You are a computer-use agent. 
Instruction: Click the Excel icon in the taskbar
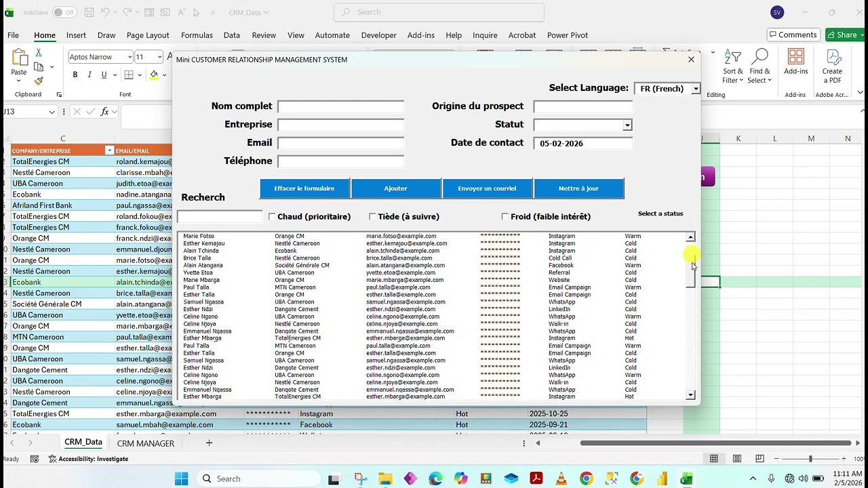click(x=686, y=479)
